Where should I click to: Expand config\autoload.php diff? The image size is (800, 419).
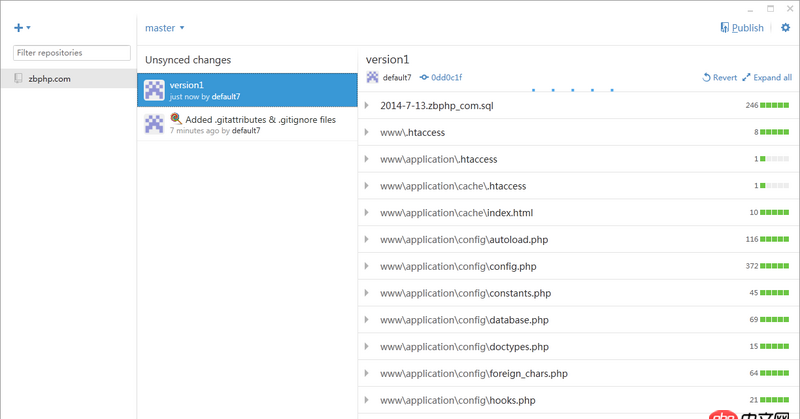pos(366,239)
